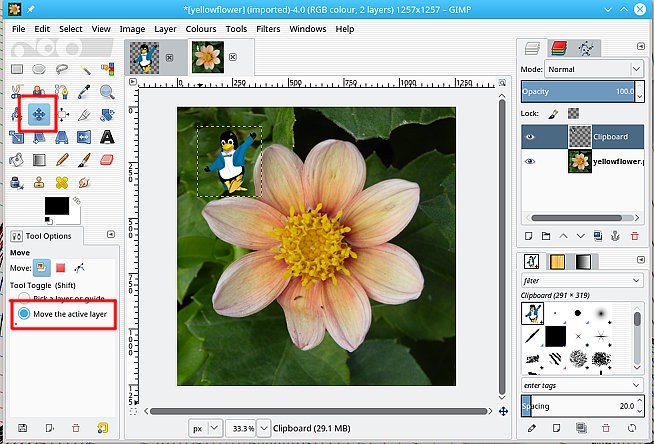Select the Rotate tool
Screen dimensions: 654x444
(107, 114)
